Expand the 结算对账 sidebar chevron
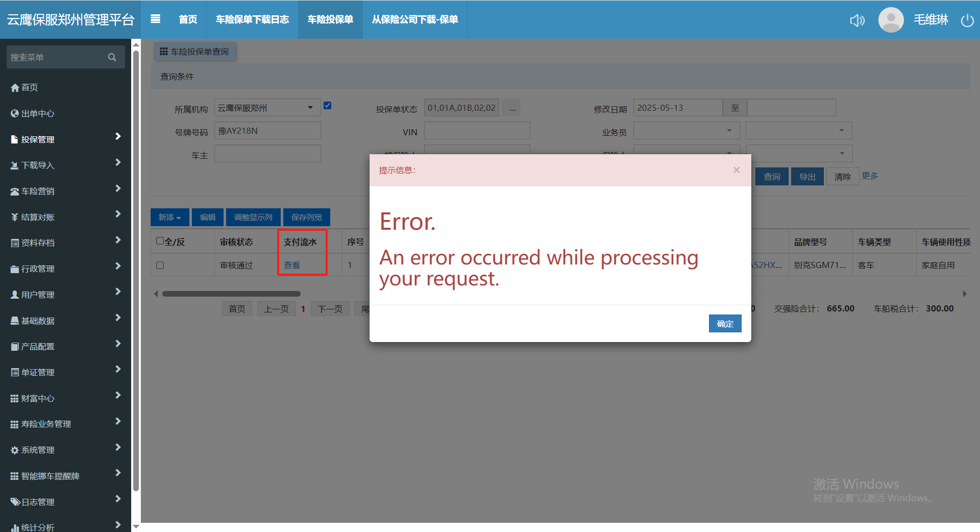The width and height of the screenshot is (980, 532). [x=118, y=214]
